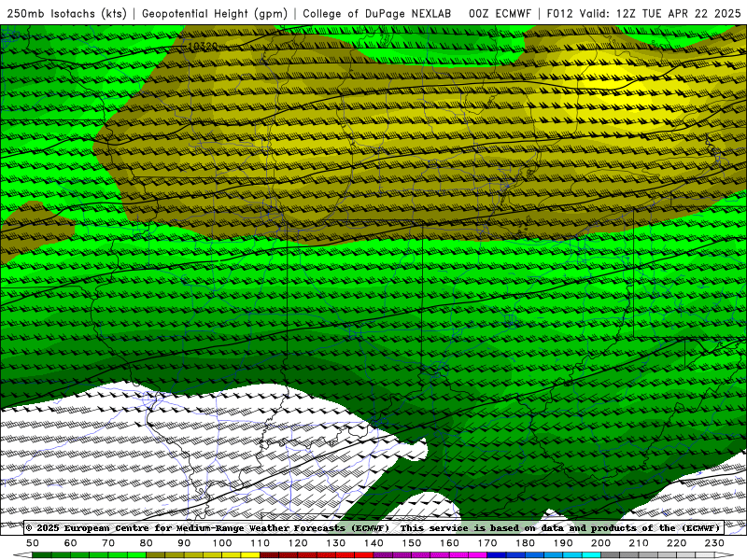Click the 60 value on color scale
747x560 pixels.
tap(71, 543)
